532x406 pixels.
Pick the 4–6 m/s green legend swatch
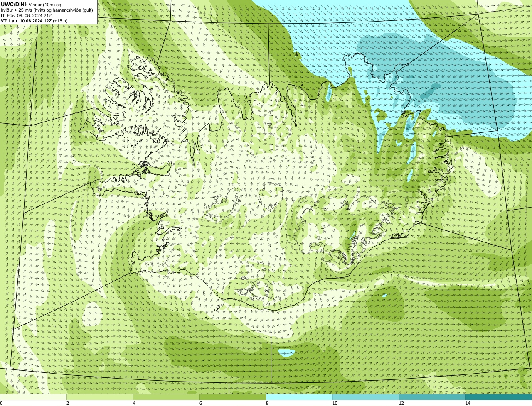point(166,397)
